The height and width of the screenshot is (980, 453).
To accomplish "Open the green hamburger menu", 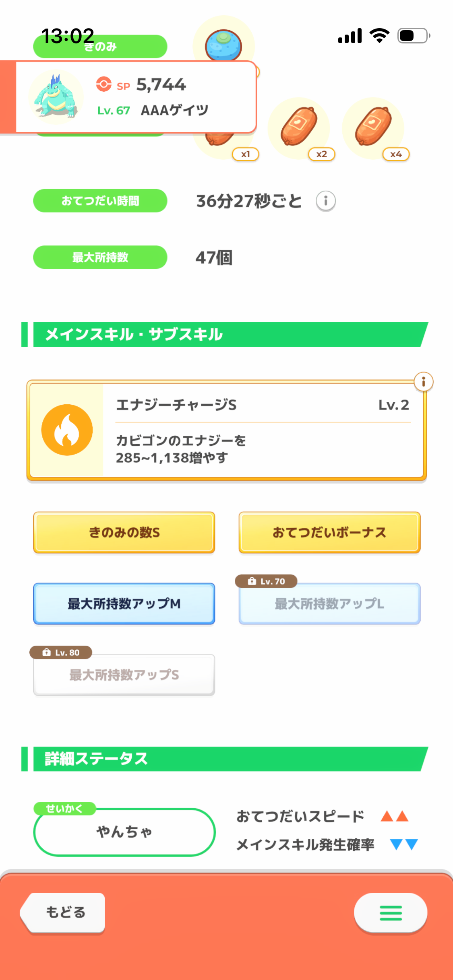I will pos(391,913).
